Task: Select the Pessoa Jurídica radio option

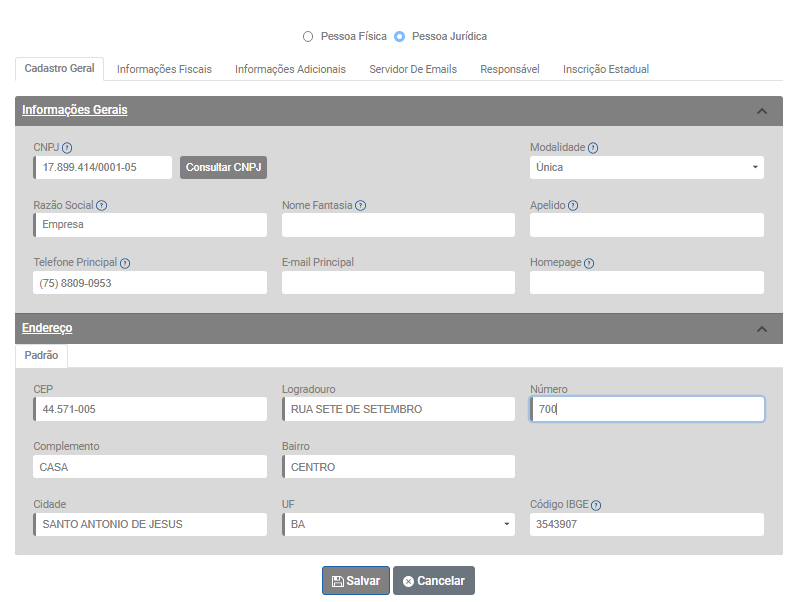Action: point(400,36)
